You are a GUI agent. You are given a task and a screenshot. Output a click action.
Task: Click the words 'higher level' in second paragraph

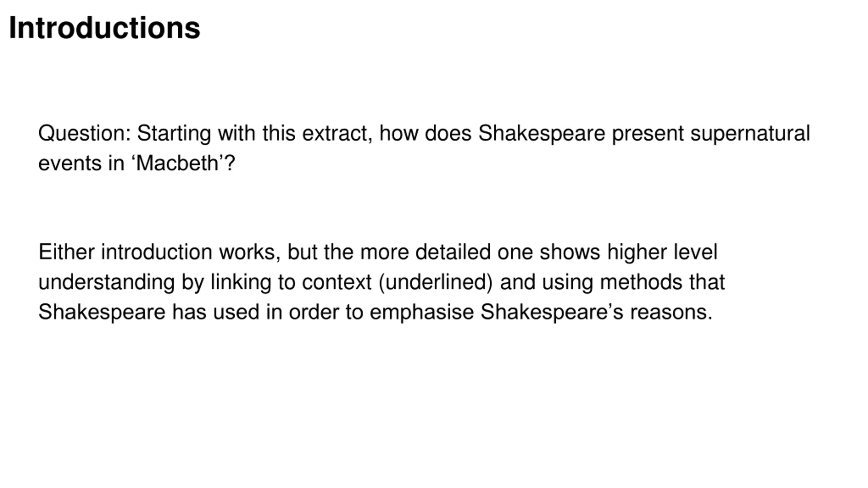(x=662, y=253)
